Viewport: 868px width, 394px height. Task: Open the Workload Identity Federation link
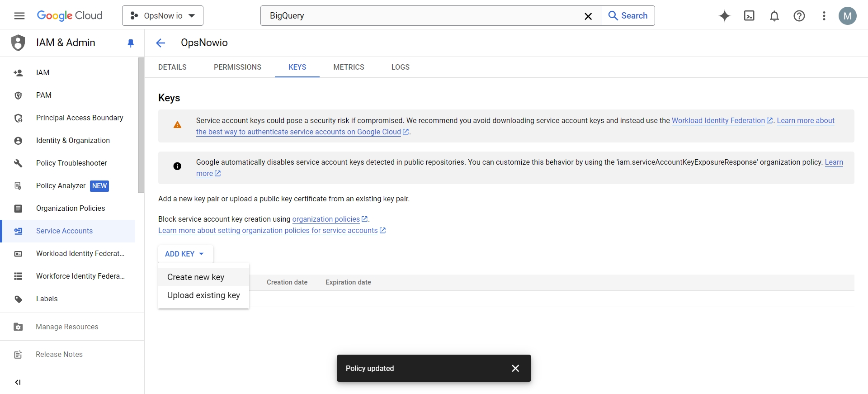(x=718, y=120)
